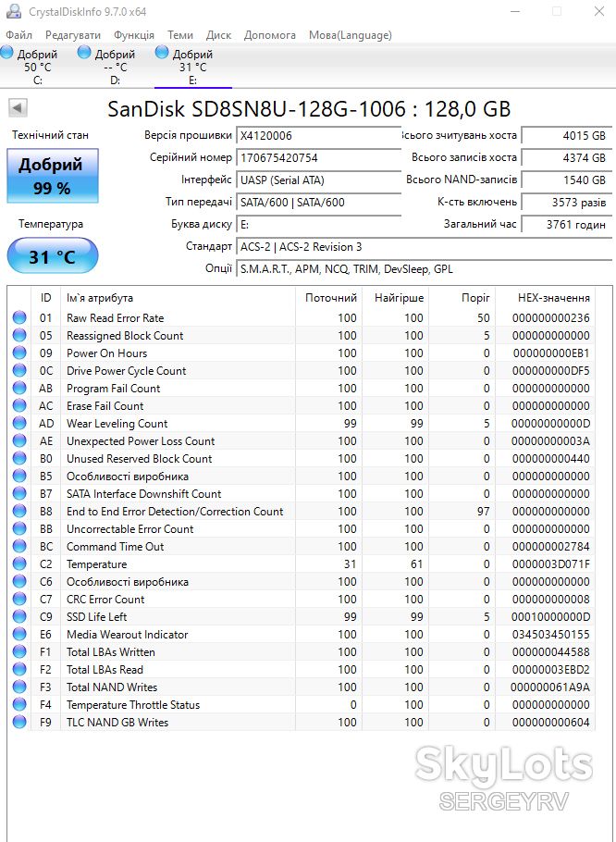Click the CrystalDiskInfo title bar app icon
616x842 pixels.
(x=12, y=11)
